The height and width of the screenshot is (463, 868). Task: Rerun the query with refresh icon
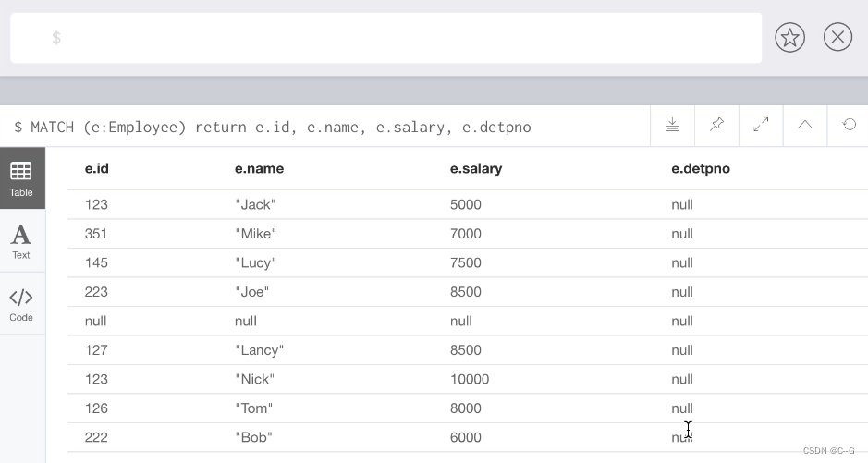tap(849, 126)
